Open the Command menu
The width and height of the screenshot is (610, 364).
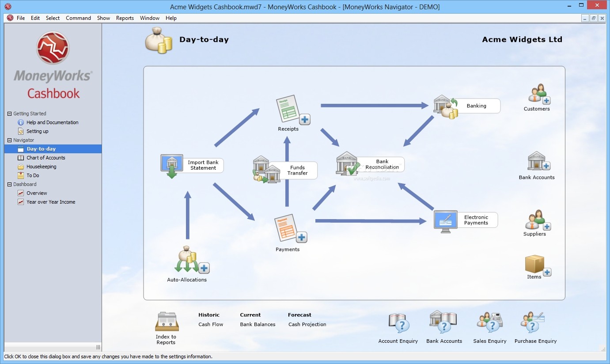click(78, 18)
